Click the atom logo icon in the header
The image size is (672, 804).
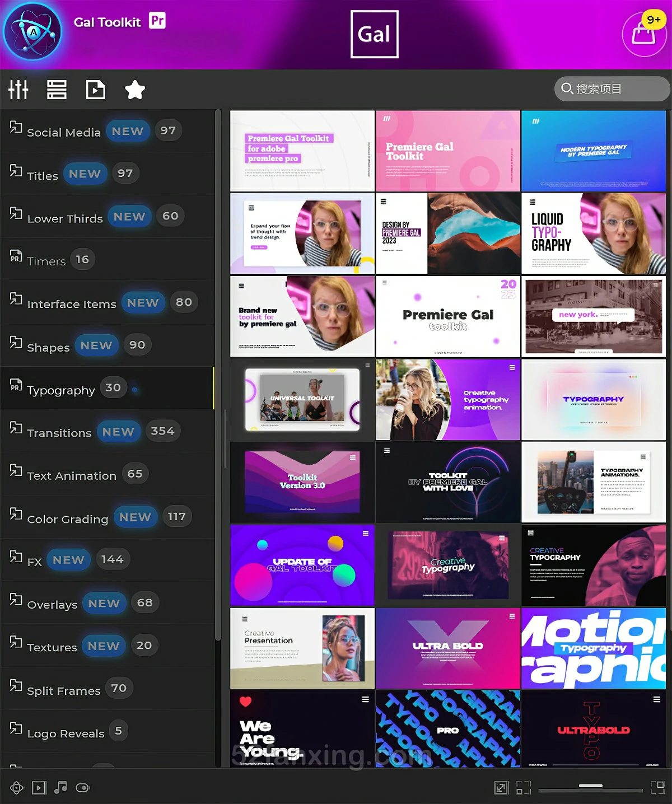coord(32,32)
